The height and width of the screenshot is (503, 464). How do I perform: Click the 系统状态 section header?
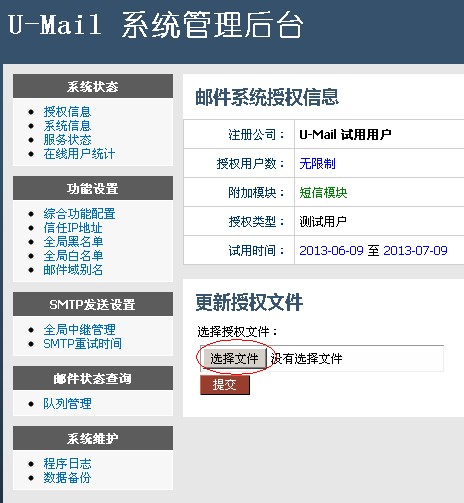(x=93, y=86)
